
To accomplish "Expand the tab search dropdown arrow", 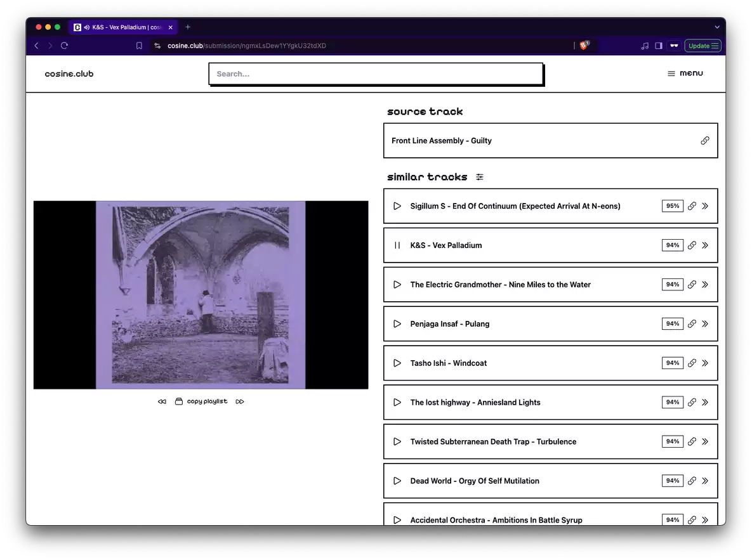I will tap(716, 27).
